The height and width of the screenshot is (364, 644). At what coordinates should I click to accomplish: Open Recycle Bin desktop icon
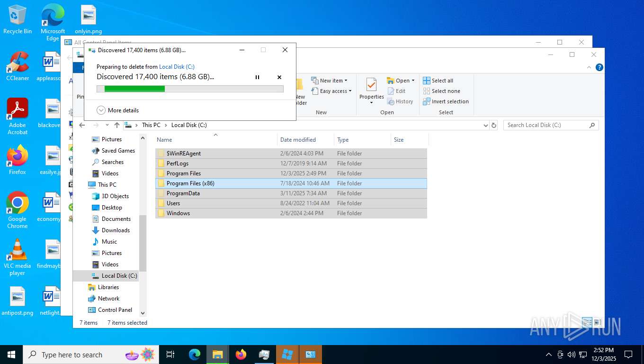pos(18,19)
